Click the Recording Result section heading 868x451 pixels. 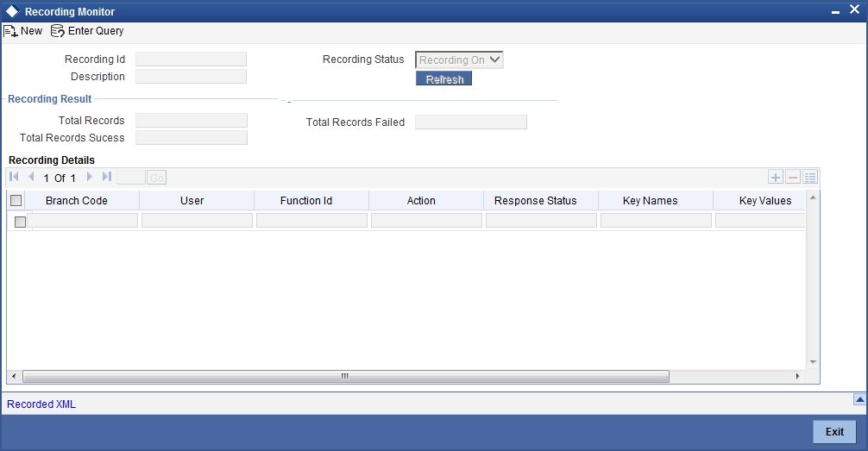point(50,99)
